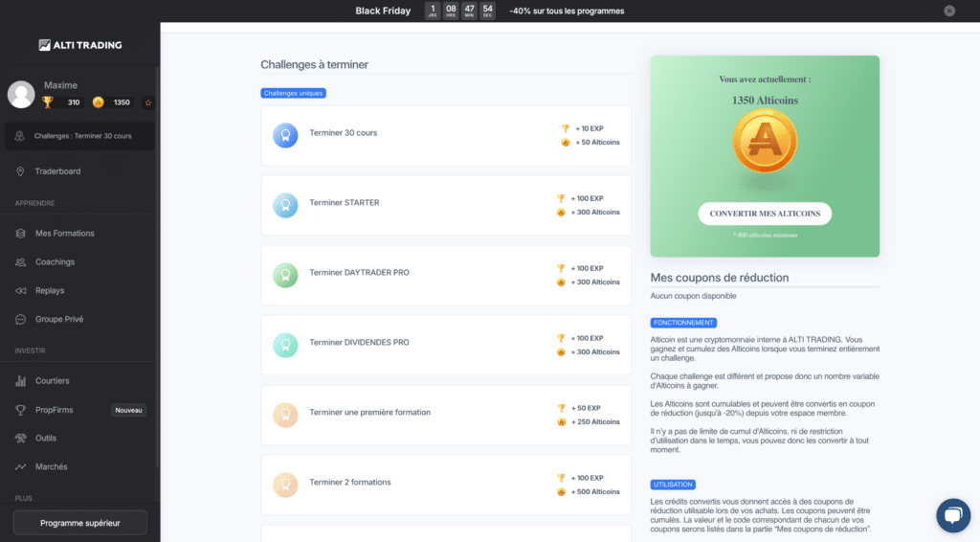This screenshot has height=542, width=980.
Task: Click badge icon of Terminer une première formation
Action: click(x=285, y=415)
